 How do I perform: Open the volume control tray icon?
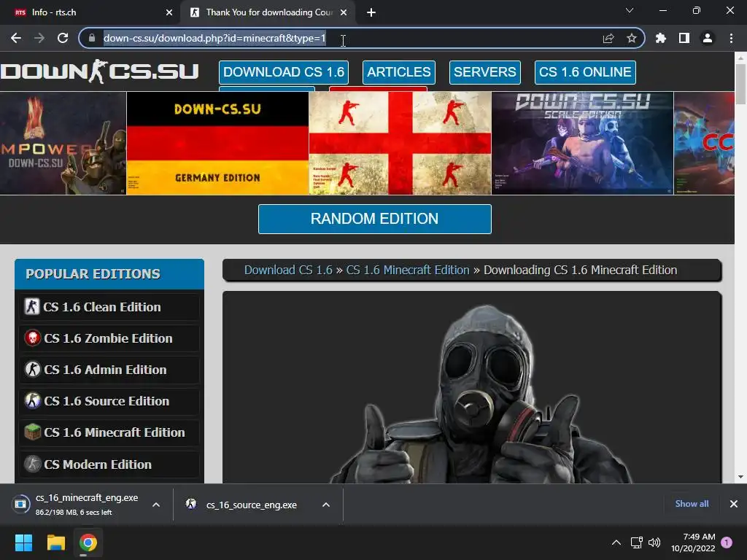[654, 542]
